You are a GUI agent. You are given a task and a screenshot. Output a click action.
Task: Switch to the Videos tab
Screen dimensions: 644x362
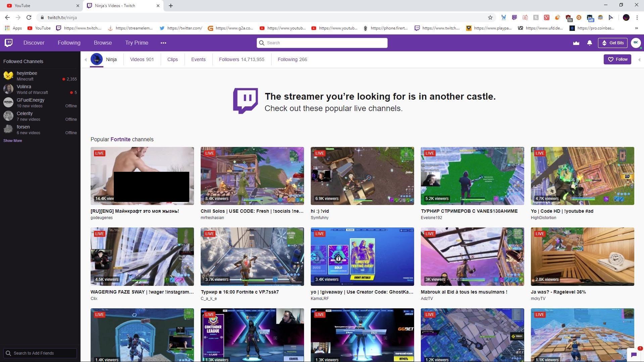tap(142, 59)
